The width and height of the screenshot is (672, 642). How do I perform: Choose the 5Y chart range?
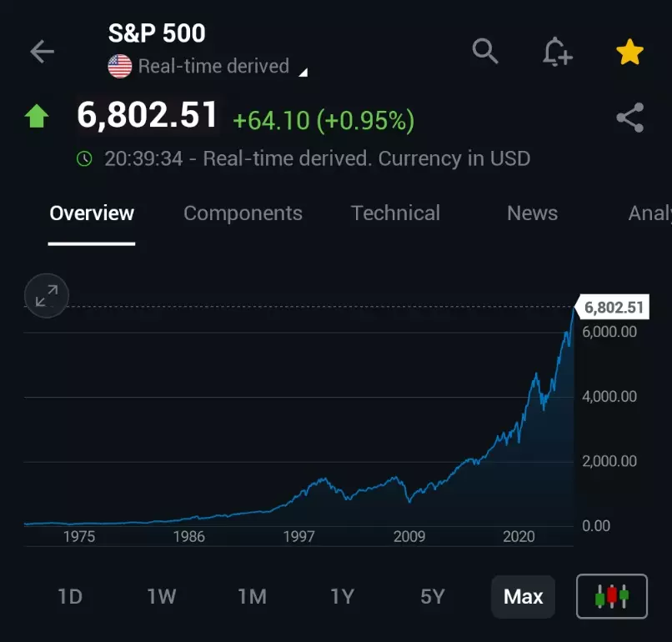point(432,597)
